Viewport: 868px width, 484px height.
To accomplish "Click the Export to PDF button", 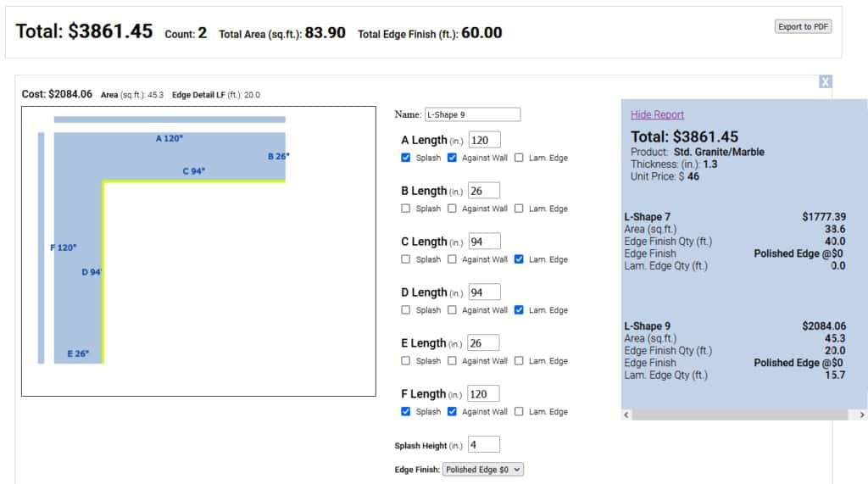I will coord(803,27).
